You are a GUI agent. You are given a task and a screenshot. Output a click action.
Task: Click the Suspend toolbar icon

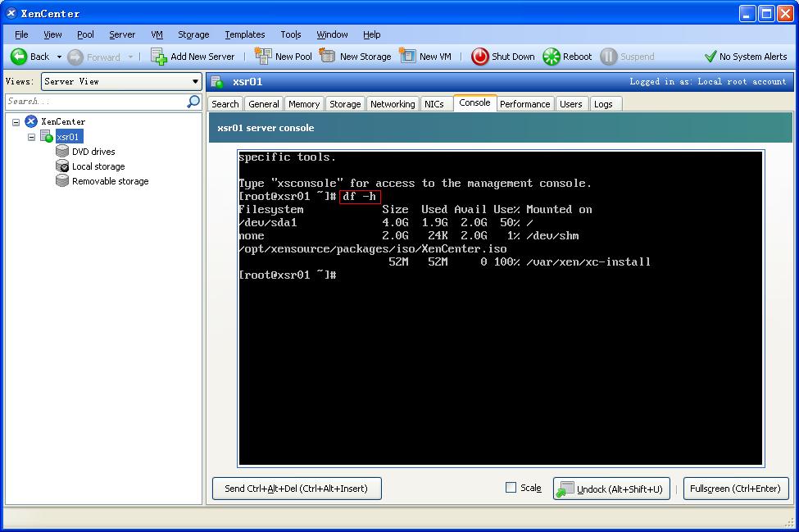point(608,57)
